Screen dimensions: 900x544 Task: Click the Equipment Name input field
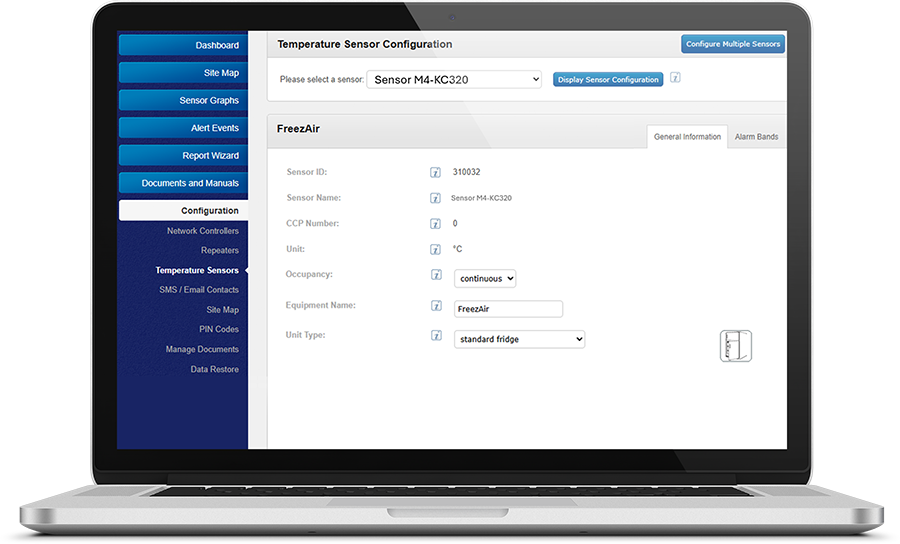(x=508, y=309)
